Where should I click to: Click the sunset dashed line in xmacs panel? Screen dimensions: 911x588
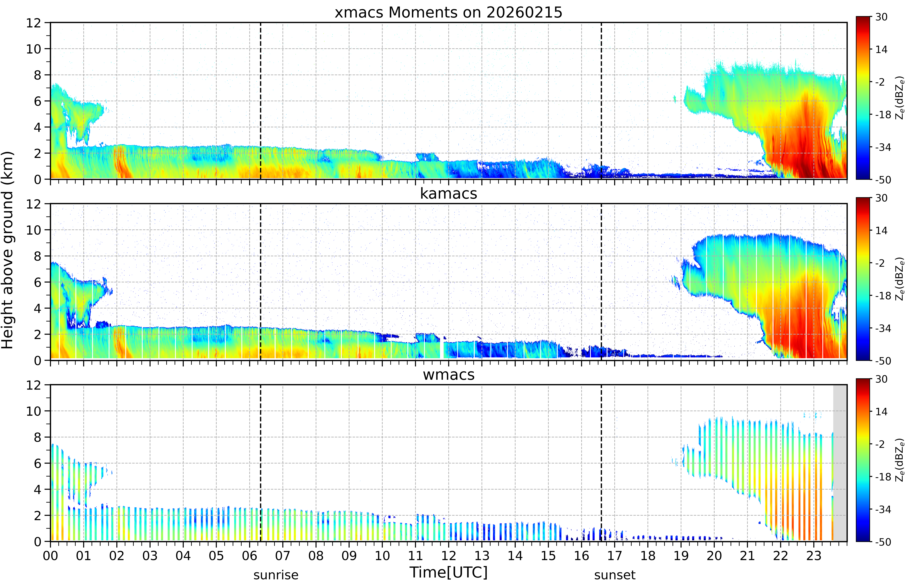tap(601, 101)
